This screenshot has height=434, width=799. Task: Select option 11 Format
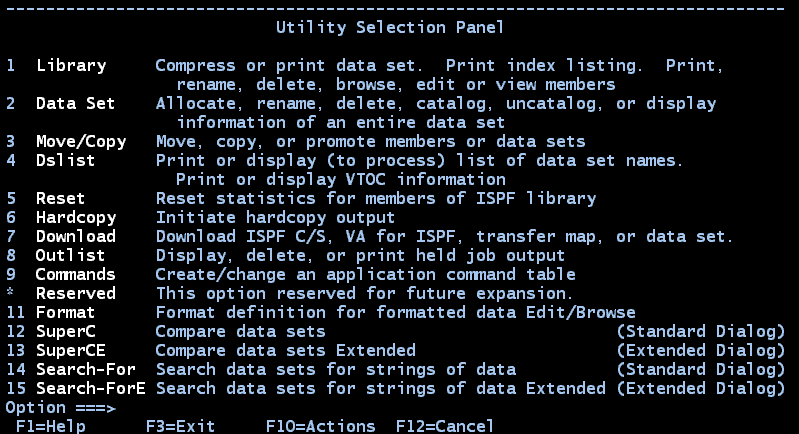65,312
